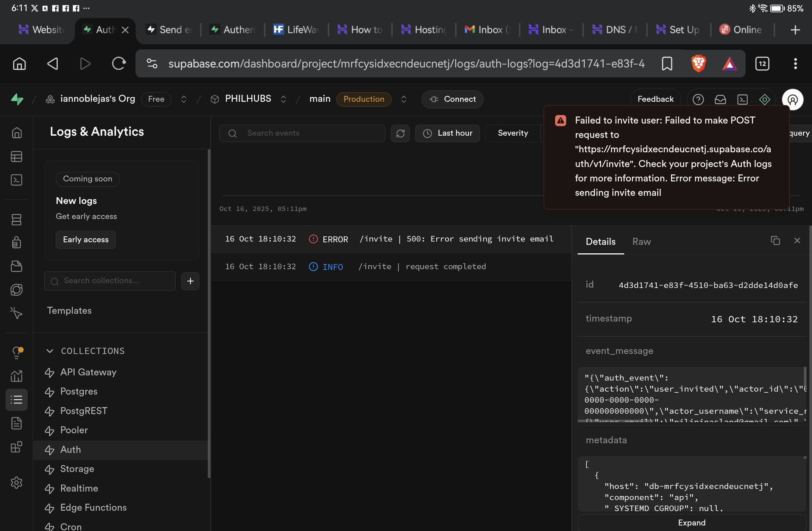Viewport: 812px width, 531px height.
Task: Open the Authentication lock sidebar icon
Action: [17, 243]
